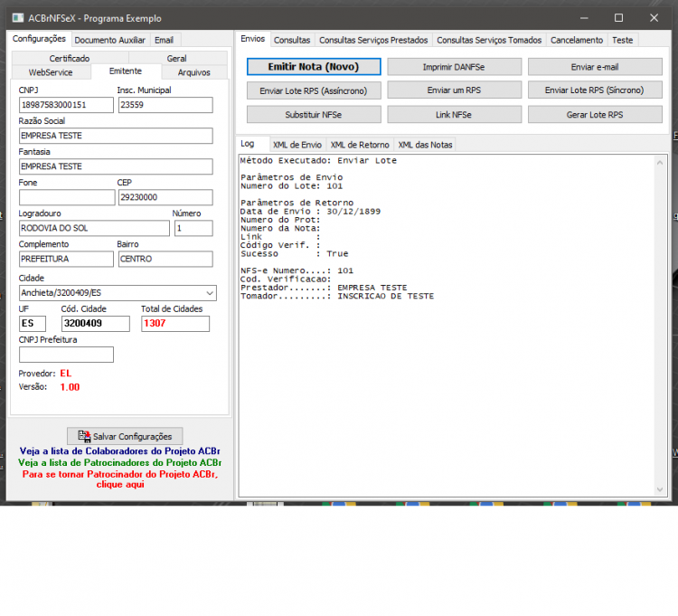
Task: Click Emitir Nota (Novo) button
Action: 314,67
